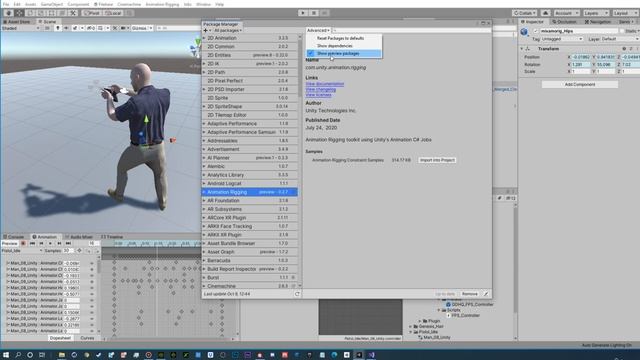The height and width of the screenshot is (360, 640).
Task: Toggle Pivot handle position button
Action: click(91, 13)
